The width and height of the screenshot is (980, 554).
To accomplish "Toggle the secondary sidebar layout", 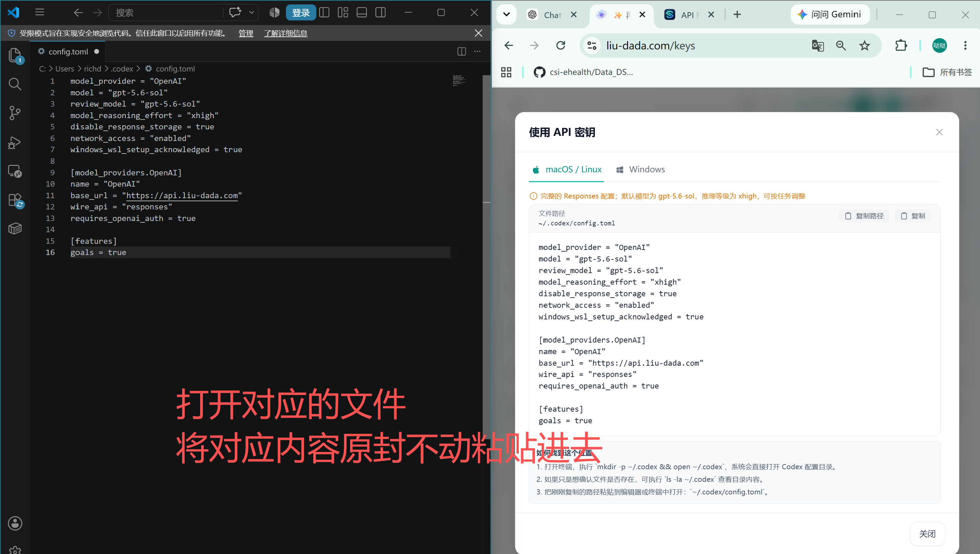I will click(x=381, y=13).
